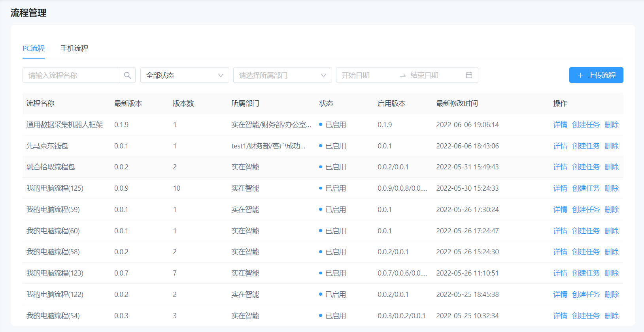
Task: Click the 开始日期 start date field
Action: coord(366,75)
